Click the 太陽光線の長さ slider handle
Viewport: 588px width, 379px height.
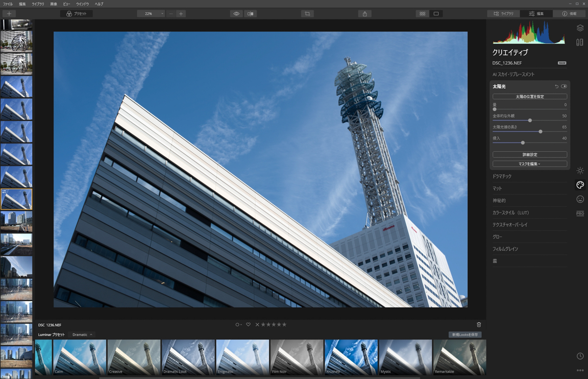tap(540, 132)
